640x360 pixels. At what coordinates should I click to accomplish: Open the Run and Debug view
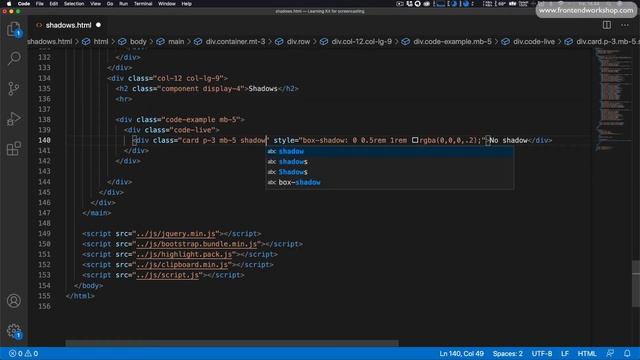(x=14, y=119)
